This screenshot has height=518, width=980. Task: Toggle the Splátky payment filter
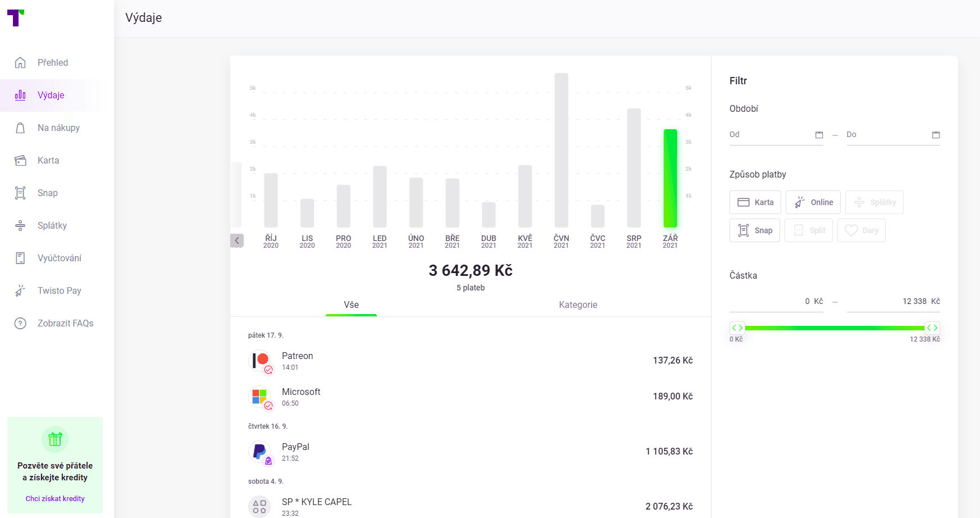click(874, 202)
